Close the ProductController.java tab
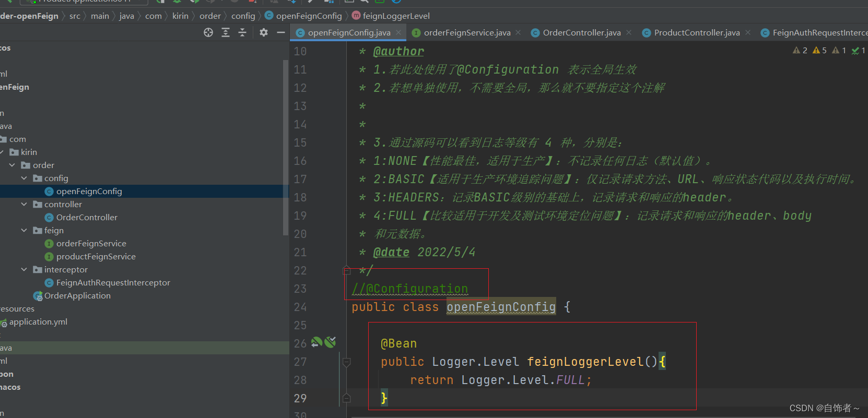The image size is (868, 418). click(748, 32)
